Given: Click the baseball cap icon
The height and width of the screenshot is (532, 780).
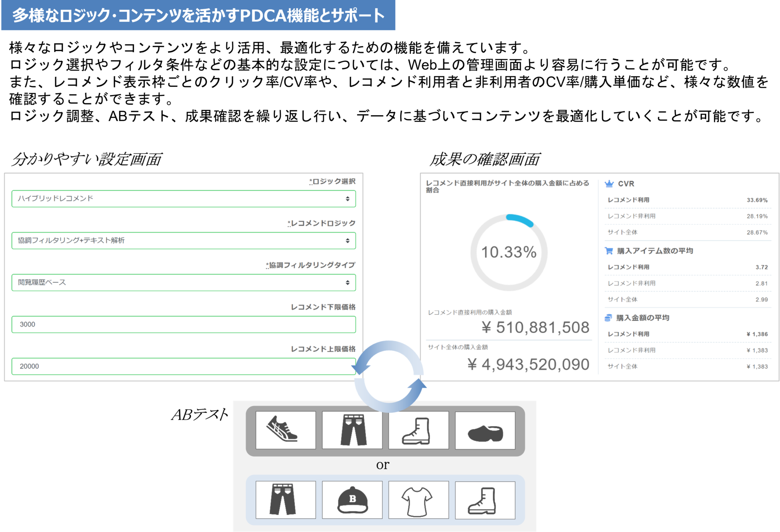Looking at the screenshot, I should coord(352,500).
